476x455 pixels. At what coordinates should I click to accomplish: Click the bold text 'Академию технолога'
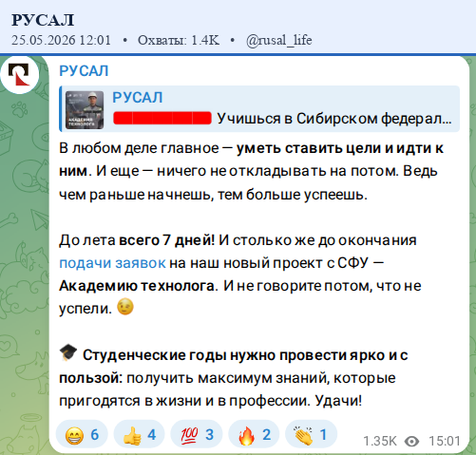[x=137, y=286]
